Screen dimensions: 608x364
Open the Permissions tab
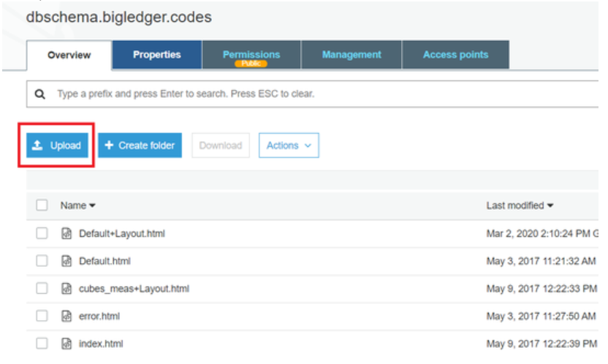pos(251,55)
